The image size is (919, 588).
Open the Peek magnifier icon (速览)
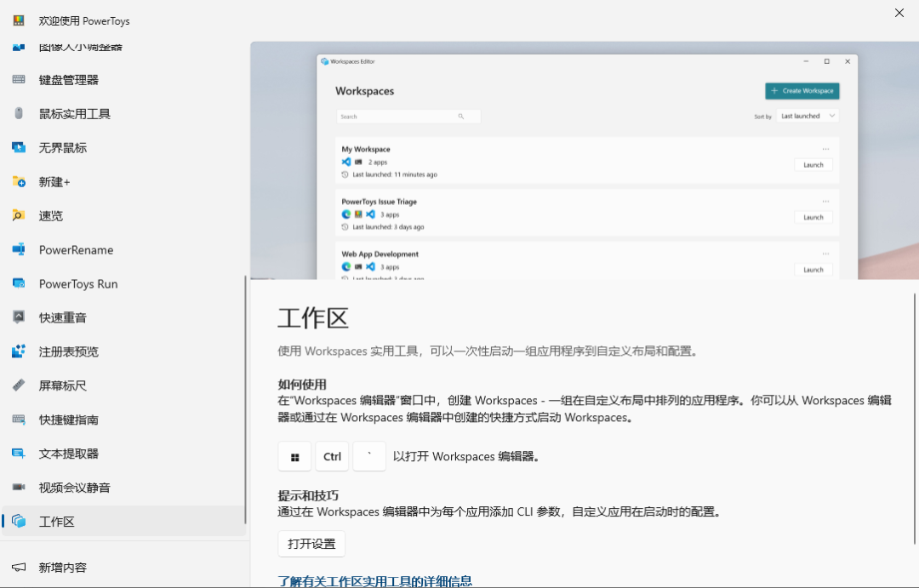pos(19,216)
